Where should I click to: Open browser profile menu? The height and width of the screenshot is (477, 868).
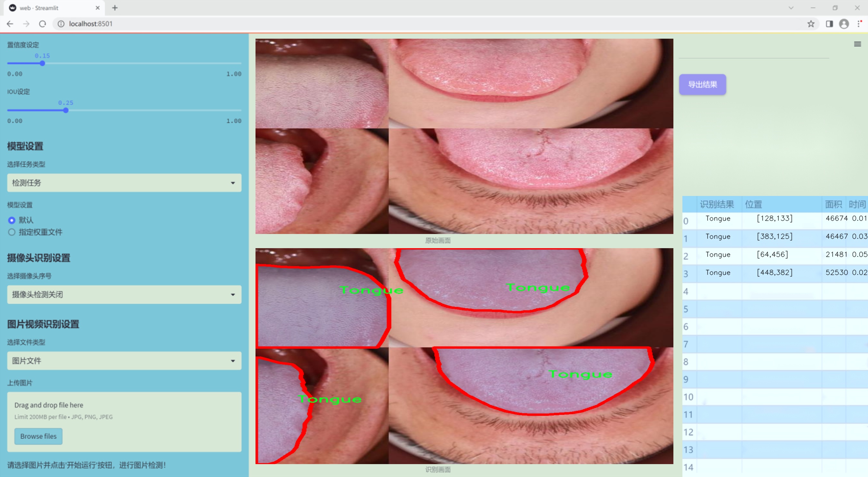pos(844,24)
